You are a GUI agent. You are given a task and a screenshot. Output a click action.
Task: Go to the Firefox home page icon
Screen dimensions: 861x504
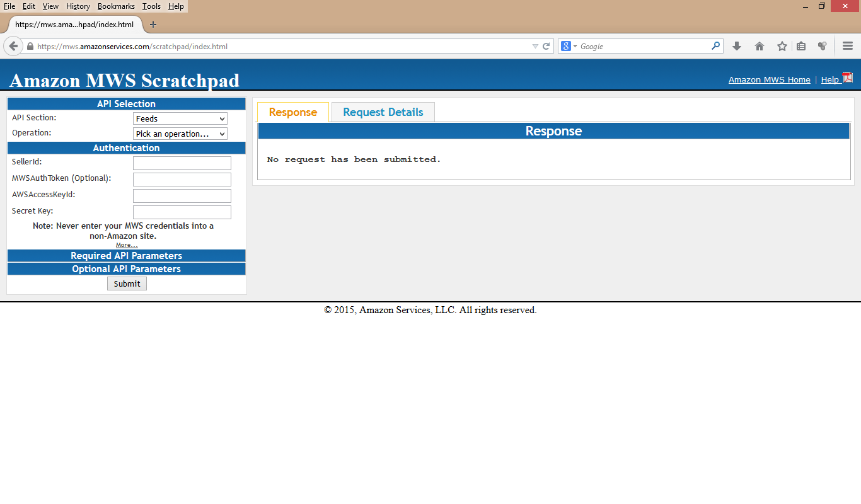click(760, 46)
